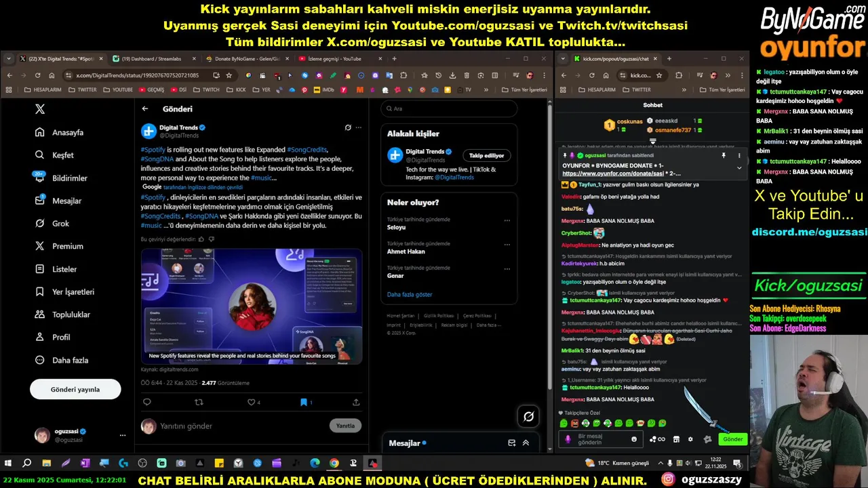Open the KICK bookmarks folder

coord(237,89)
